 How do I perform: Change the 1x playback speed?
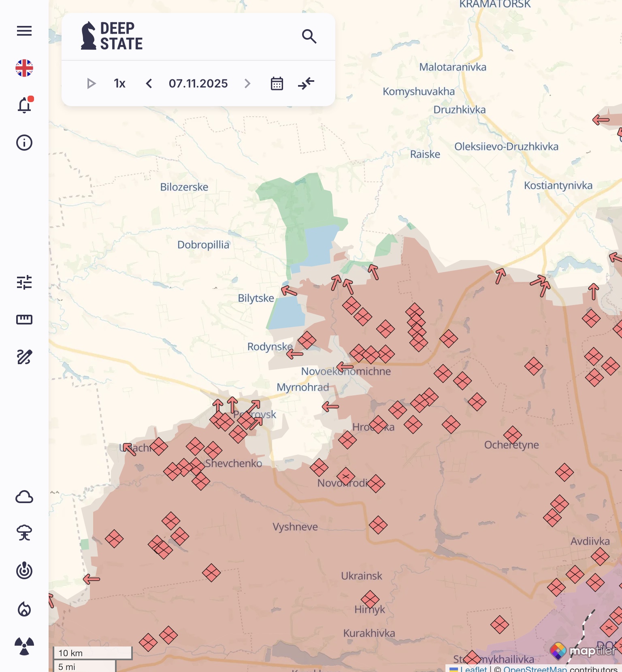119,83
